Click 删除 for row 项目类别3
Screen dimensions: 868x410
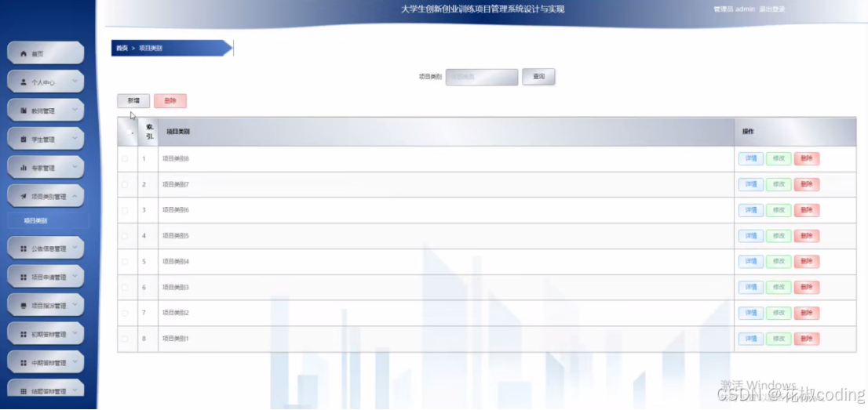(807, 287)
